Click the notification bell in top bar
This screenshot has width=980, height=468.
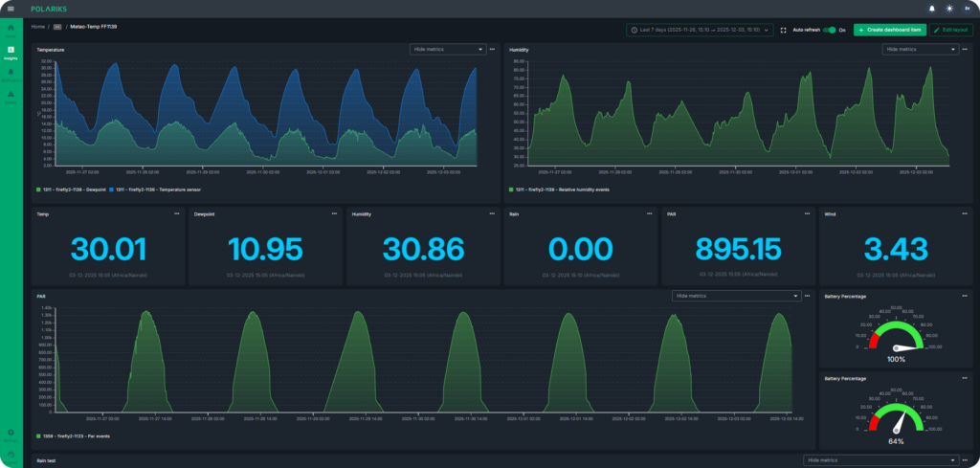(932, 9)
